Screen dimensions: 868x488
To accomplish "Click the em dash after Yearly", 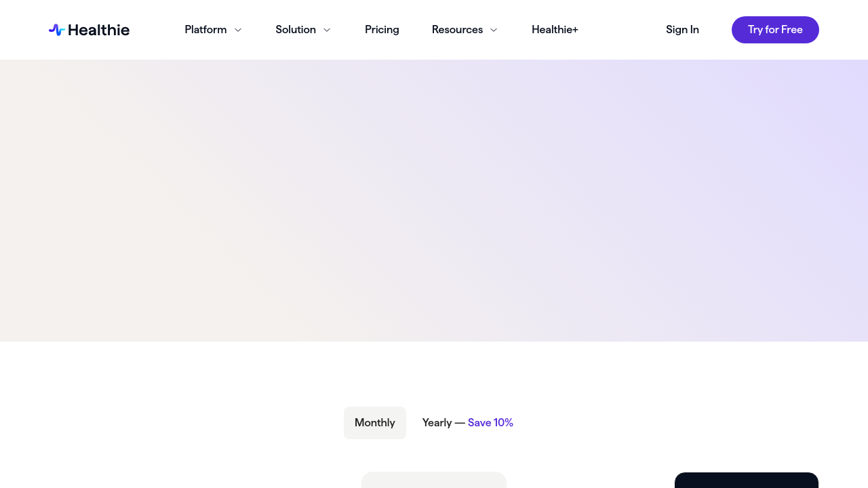I will point(460,423).
